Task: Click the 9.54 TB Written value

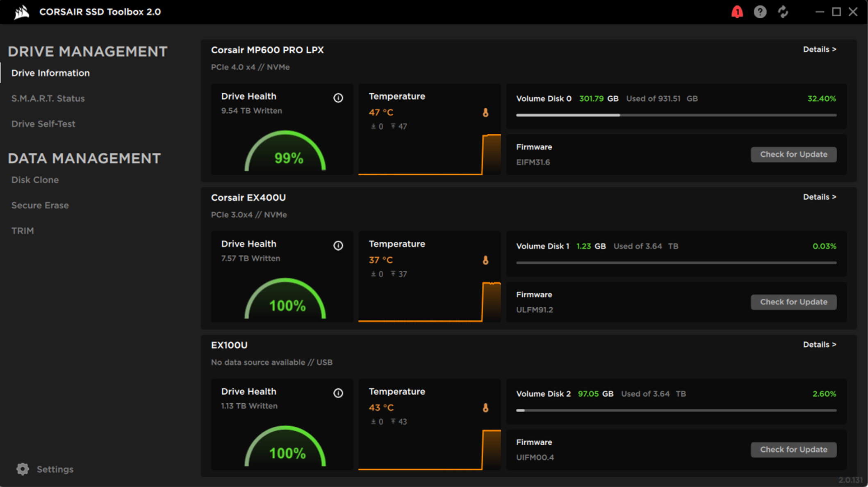Action: [x=251, y=111]
